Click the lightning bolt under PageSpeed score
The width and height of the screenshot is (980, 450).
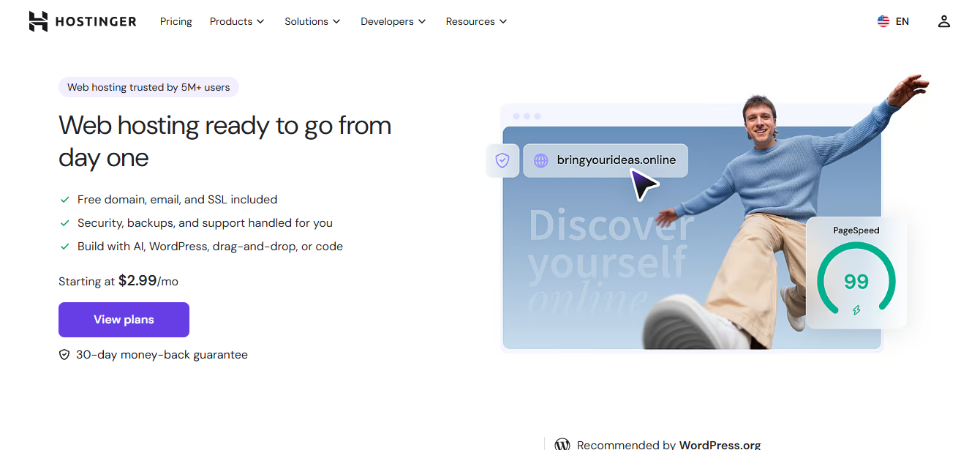(x=856, y=310)
